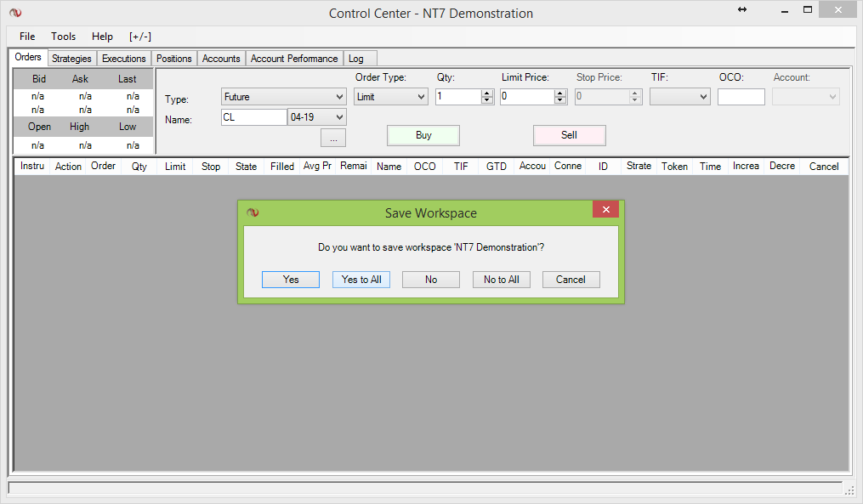Click the Accou column header
Viewport: 863px width, 504px height.
click(x=532, y=167)
